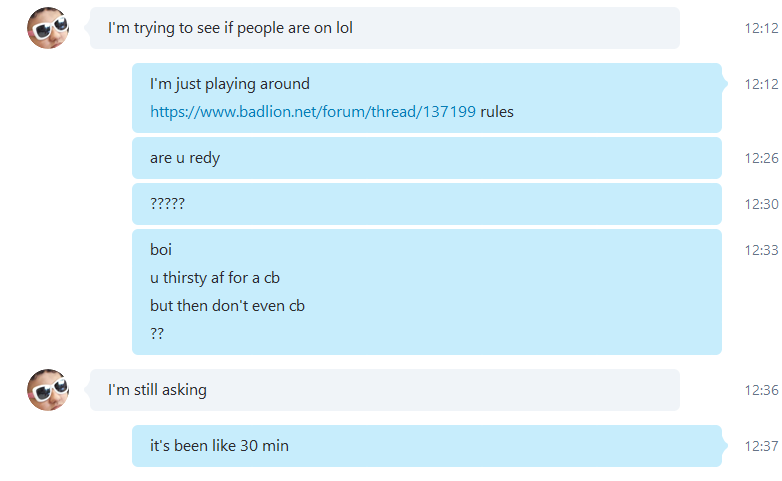Viewport: 782px width, 481px height.
Task: Click the 12:37 timestamp
Action: pyautogui.click(x=762, y=446)
